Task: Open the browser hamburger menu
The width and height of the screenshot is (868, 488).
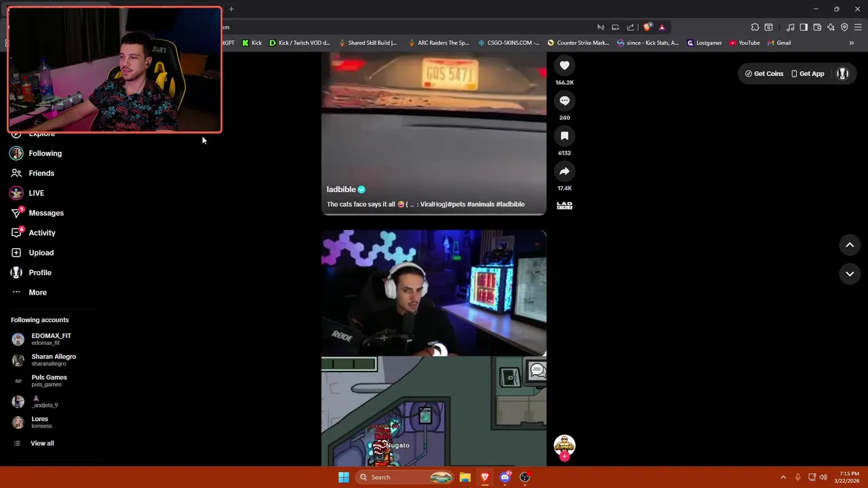Action: click(x=858, y=27)
